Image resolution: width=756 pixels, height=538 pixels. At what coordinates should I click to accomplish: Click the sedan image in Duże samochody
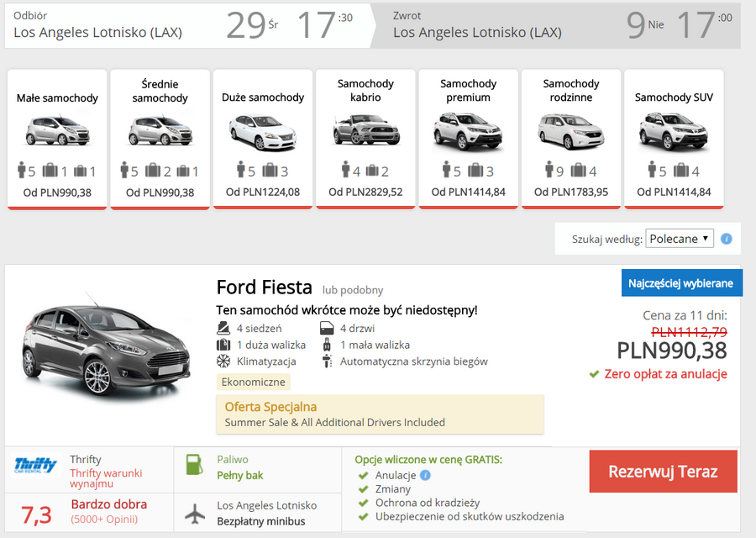[x=263, y=132]
